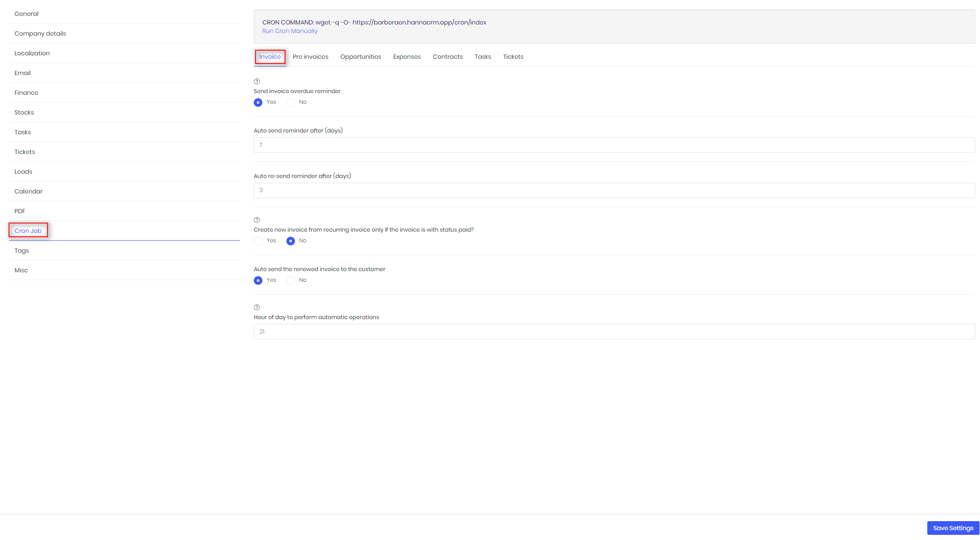980x540 pixels.
Task: Open the Expenses cron tab
Action: click(x=407, y=57)
